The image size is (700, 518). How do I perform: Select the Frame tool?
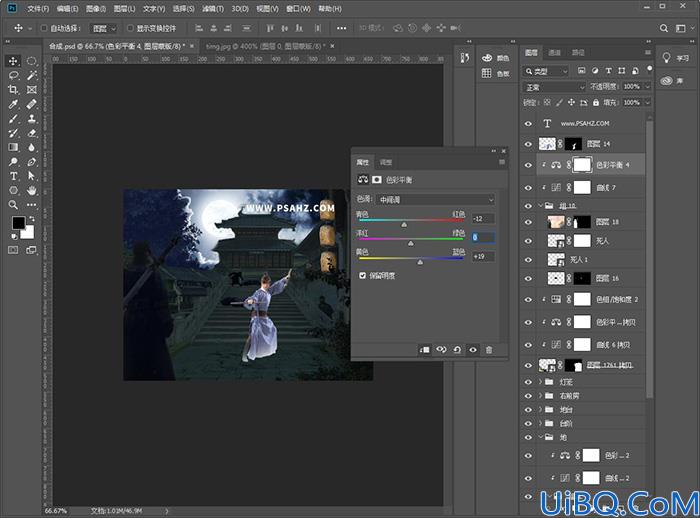point(32,90)
